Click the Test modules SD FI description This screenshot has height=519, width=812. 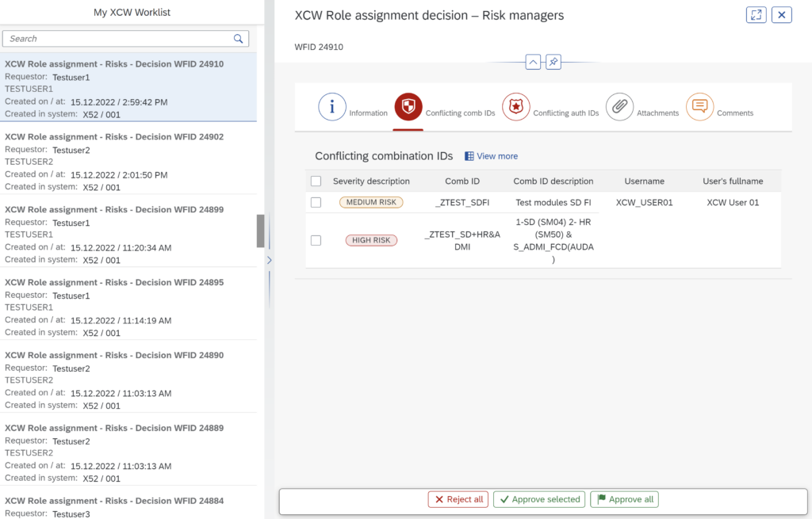click(x=553, y=202)
